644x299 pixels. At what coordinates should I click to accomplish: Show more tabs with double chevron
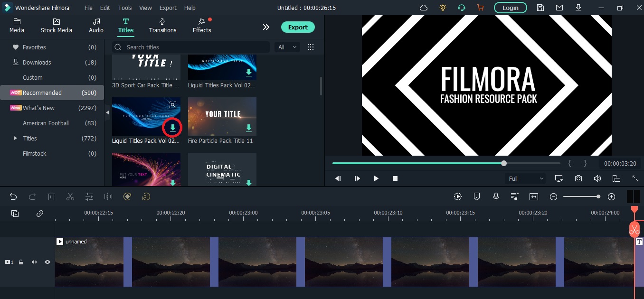[x=266, y=27]
